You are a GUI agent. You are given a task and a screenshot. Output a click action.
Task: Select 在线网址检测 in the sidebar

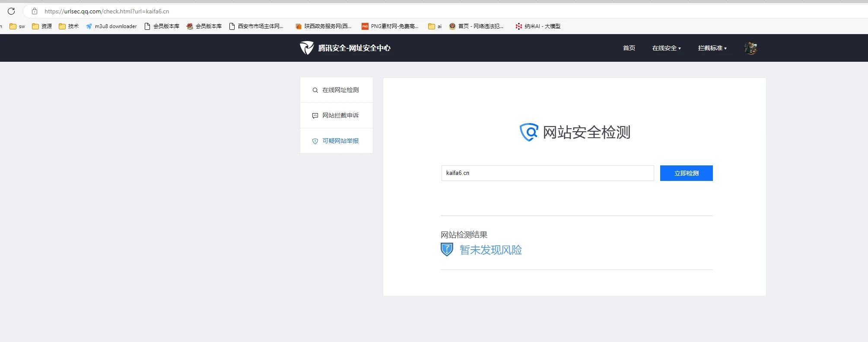tap(337, 90)
